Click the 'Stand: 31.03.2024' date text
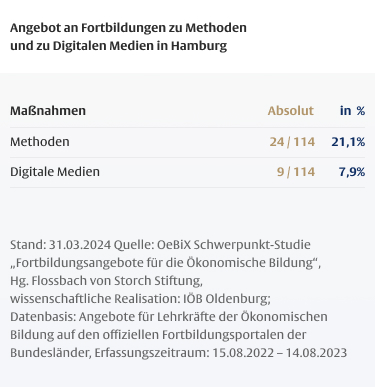 coord(60,245)
